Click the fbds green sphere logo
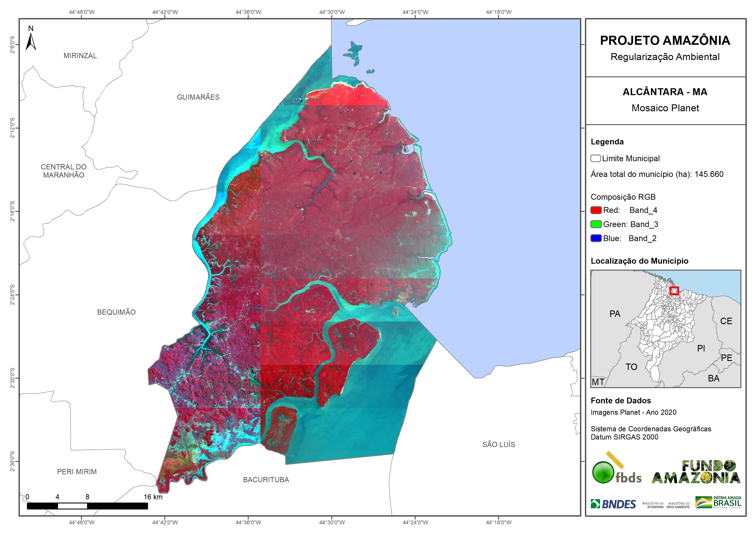756x534 pixels. click(x=603, y=472)
